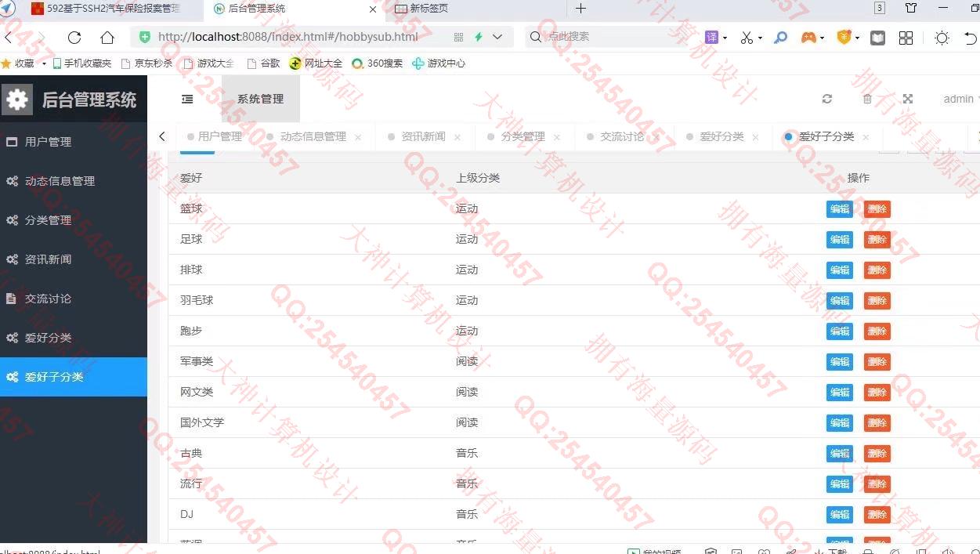Delete the 排球 row

click(877, 270)
